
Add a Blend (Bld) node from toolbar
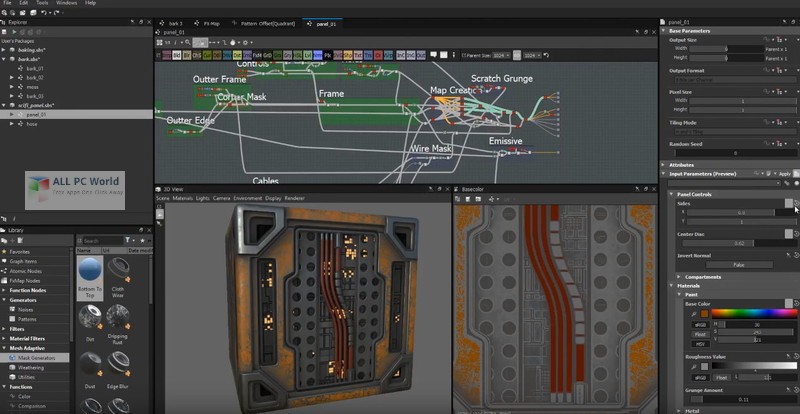click(x=177, y=55)
